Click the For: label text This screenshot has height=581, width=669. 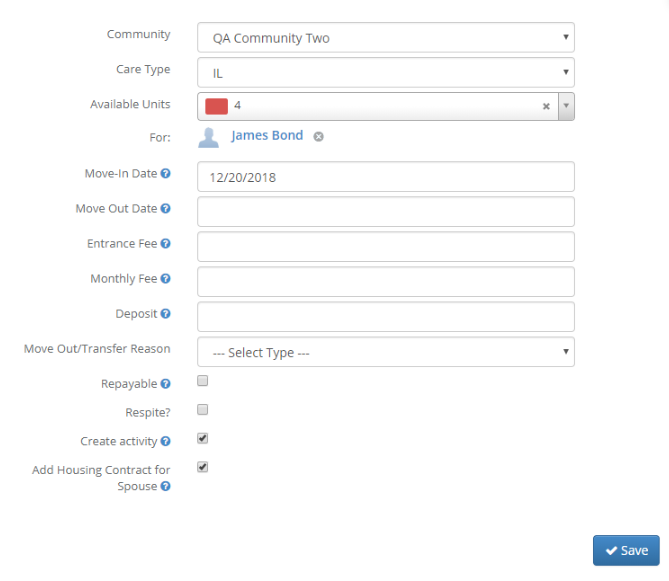pos(160,137)
